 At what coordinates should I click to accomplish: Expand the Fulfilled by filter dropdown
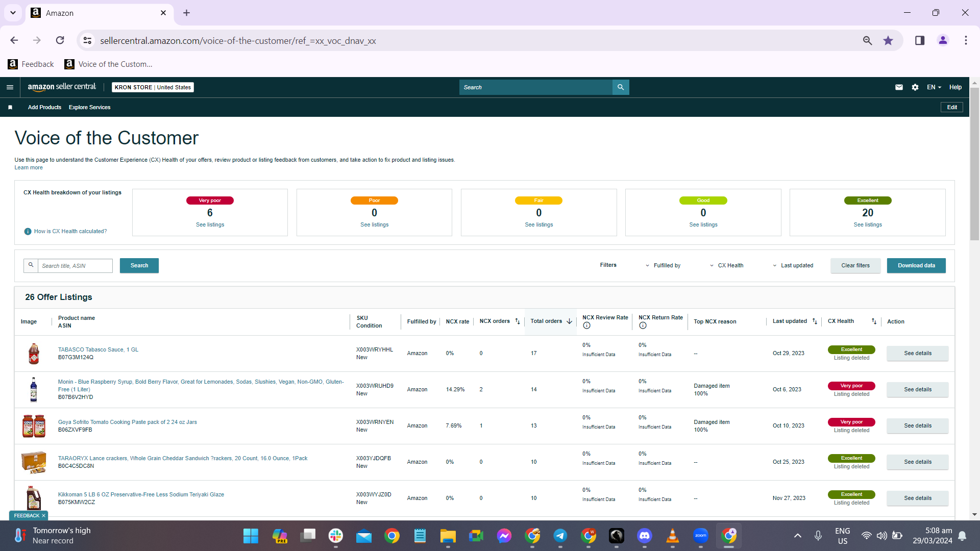tap(663, 265)
